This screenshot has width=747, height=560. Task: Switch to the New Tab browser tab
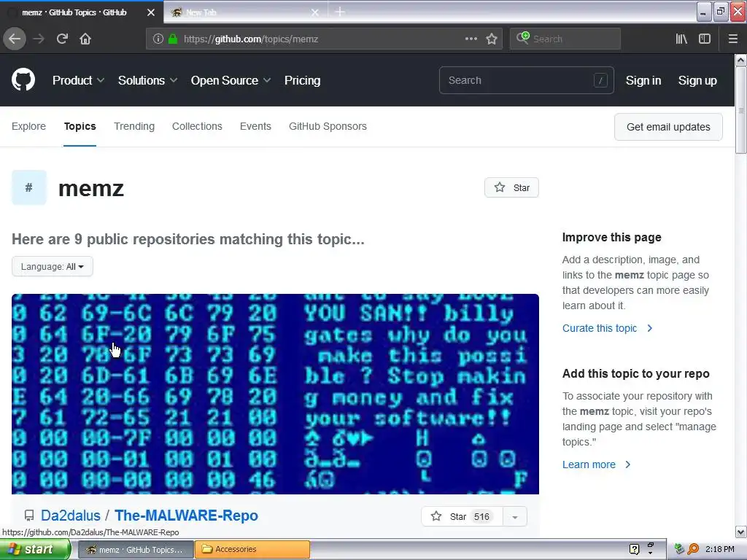[x=245, y=12]
